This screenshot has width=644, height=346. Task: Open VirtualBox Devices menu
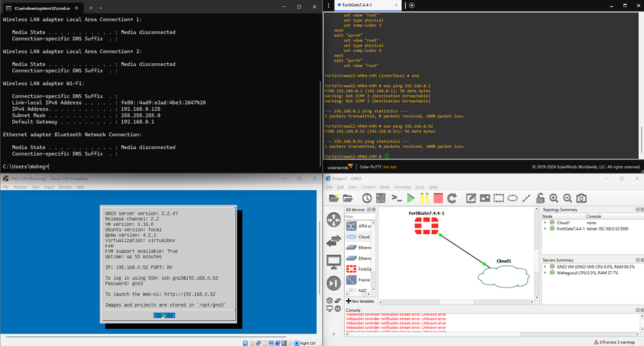[x=65, y=187]
